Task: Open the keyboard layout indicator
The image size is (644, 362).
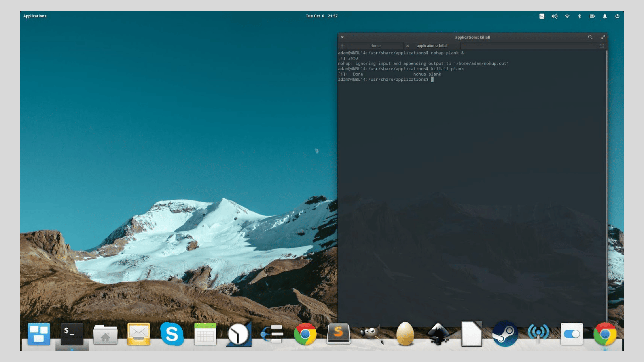Action: 542,16
